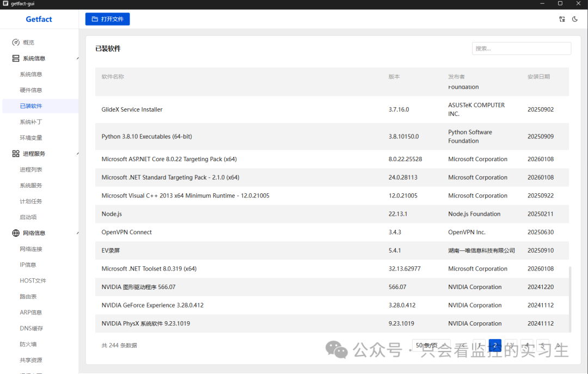588x374 pixels.
Task: Click the 概览 overview icon
Action: [x=16, y=42]
